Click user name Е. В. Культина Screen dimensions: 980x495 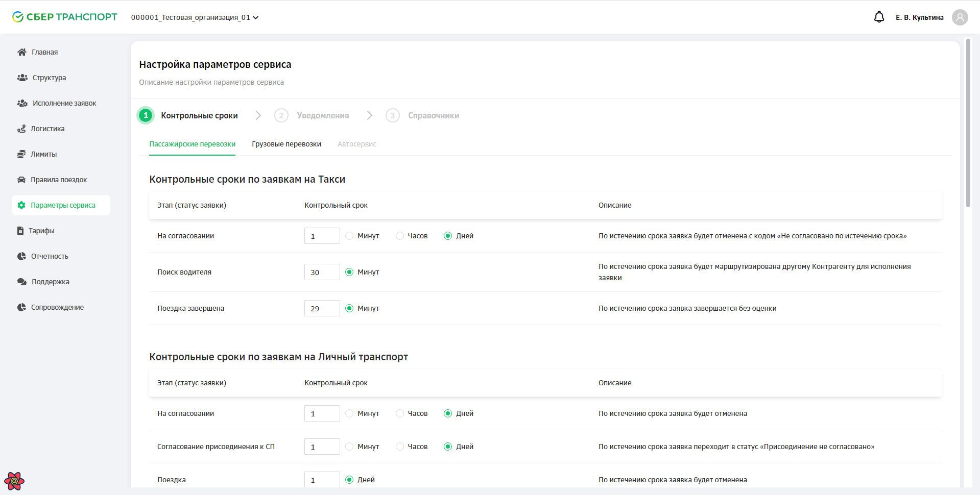click(919, 17)
